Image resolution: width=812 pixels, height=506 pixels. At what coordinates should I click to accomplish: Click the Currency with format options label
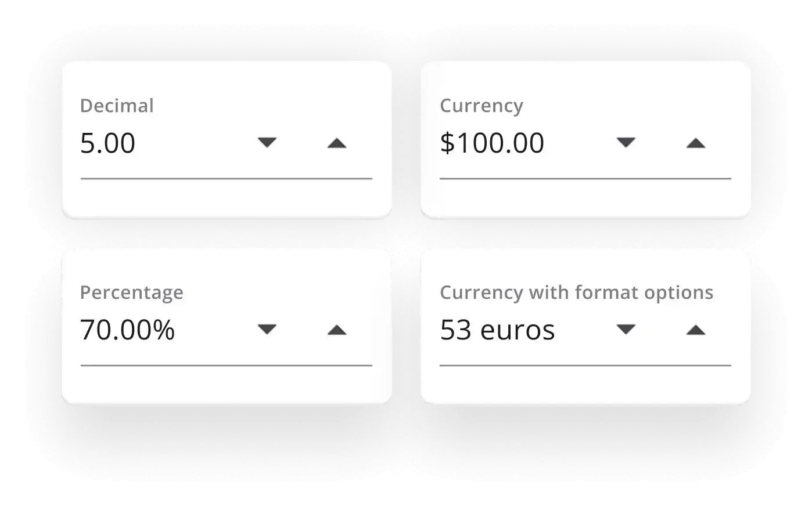[577, 292]
